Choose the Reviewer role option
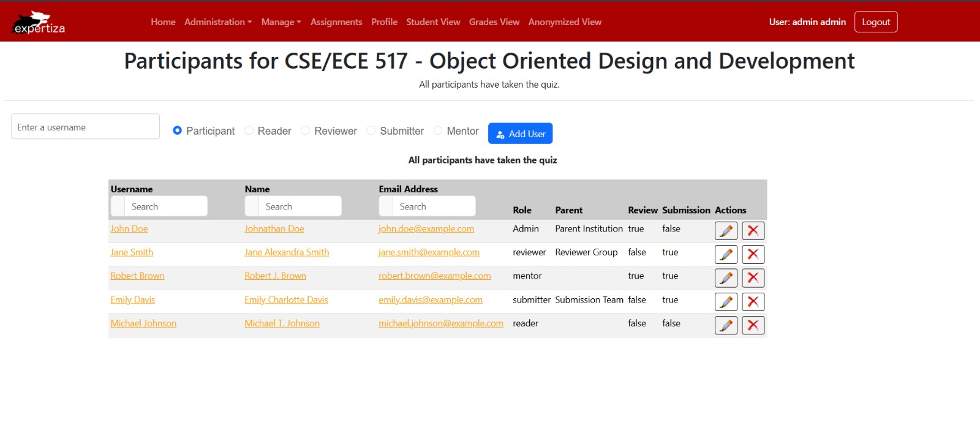Image resolution: width=980 pixels, height=444 pixels. [x=305, y=130]
